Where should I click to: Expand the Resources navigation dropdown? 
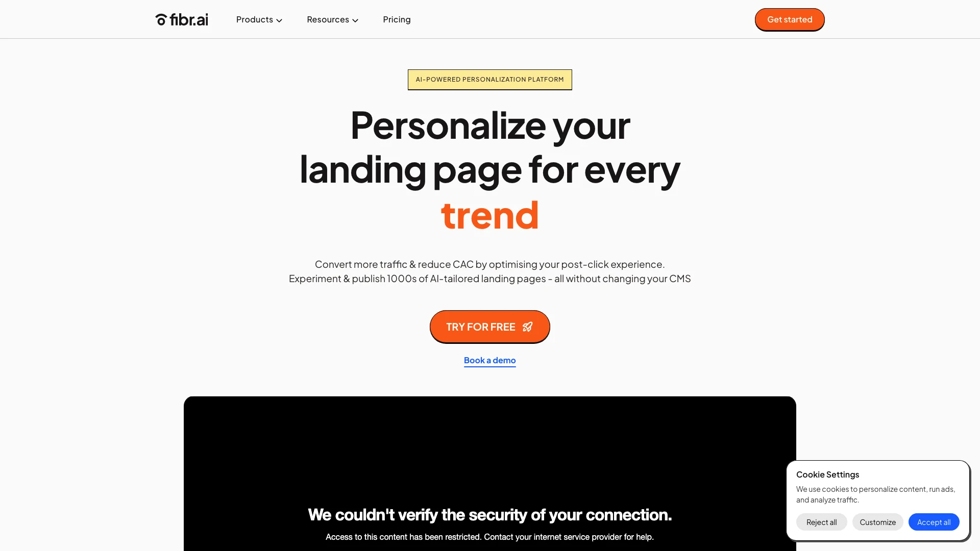point(332,19)
